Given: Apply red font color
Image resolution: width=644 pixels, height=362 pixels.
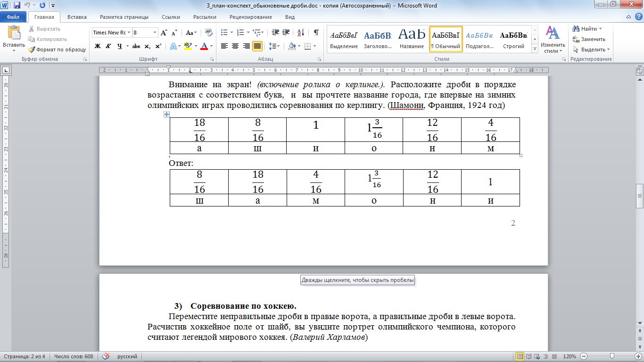Looking at the screenshot, I should (204, 46).
